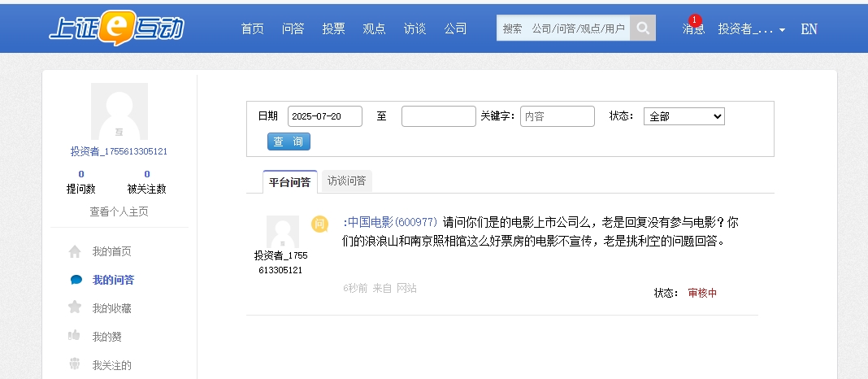868x379 pixels.
Task: Click the 查看个人主页 link
Action: (119, 211)
